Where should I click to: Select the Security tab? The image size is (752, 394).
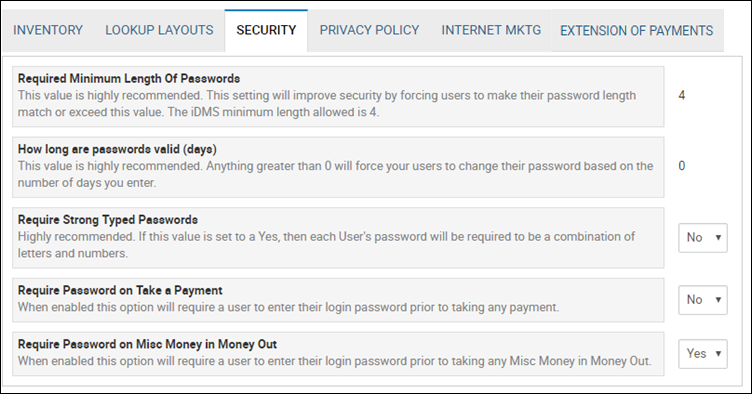pyautogui.click(x=266, y=30)
